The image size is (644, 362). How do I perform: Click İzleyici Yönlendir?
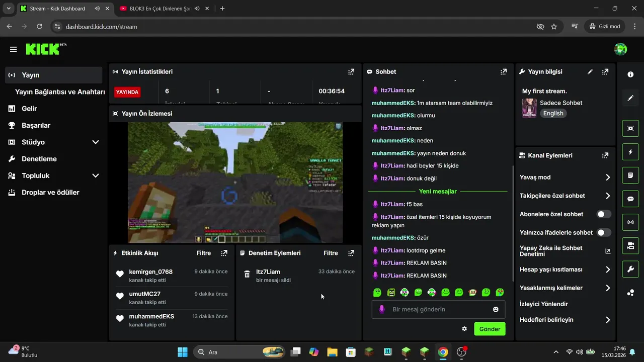[x=544, y=304]
